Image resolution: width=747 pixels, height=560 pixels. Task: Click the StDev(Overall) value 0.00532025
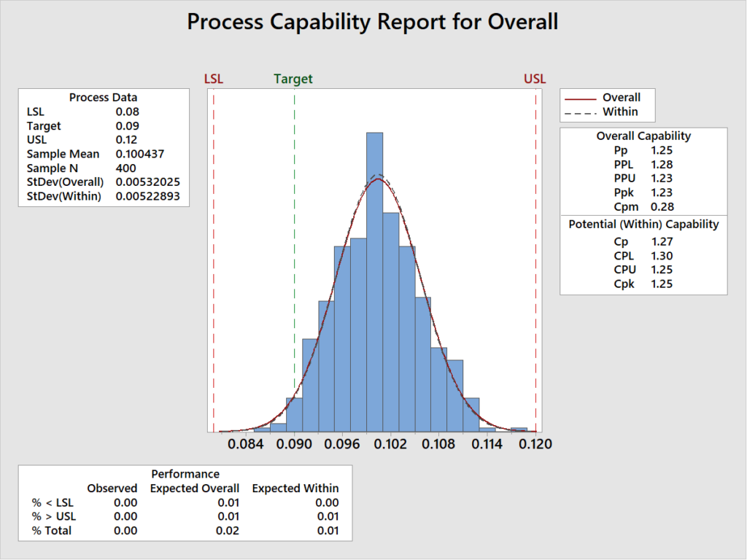(x=148, y=182)
